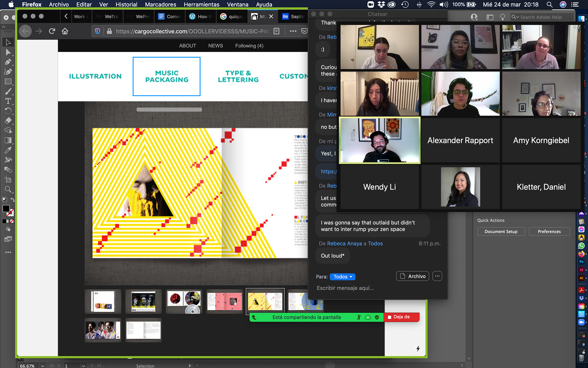
Task: Open the Archivo menu
Action: click(59, 5)
